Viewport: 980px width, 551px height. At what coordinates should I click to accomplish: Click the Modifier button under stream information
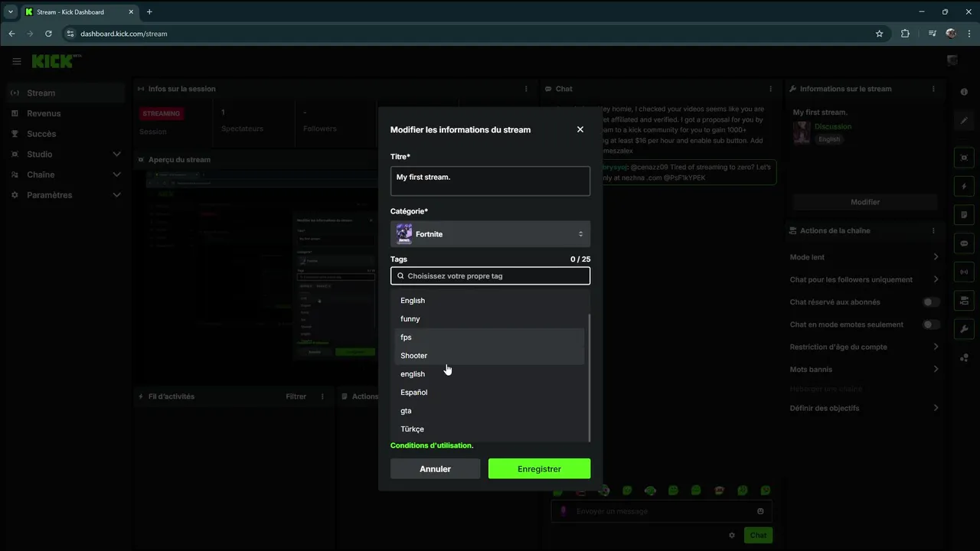click(x=865, y=202)
